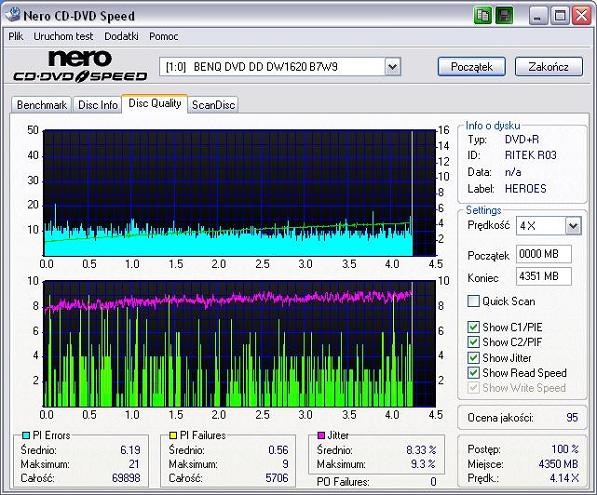Click the Początek start button
The width and height of the screenshot is (597, 495).
click(x=472, y=67)
